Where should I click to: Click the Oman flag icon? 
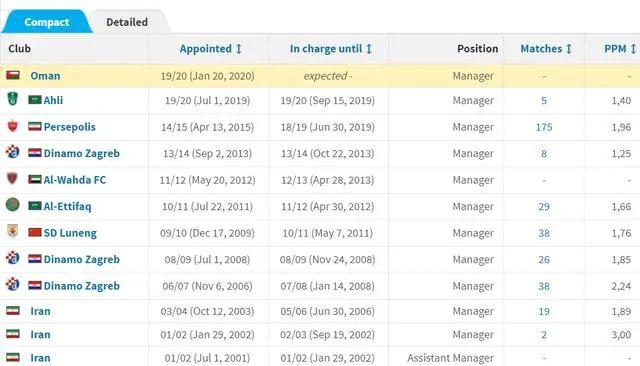(x=13, y=75)
